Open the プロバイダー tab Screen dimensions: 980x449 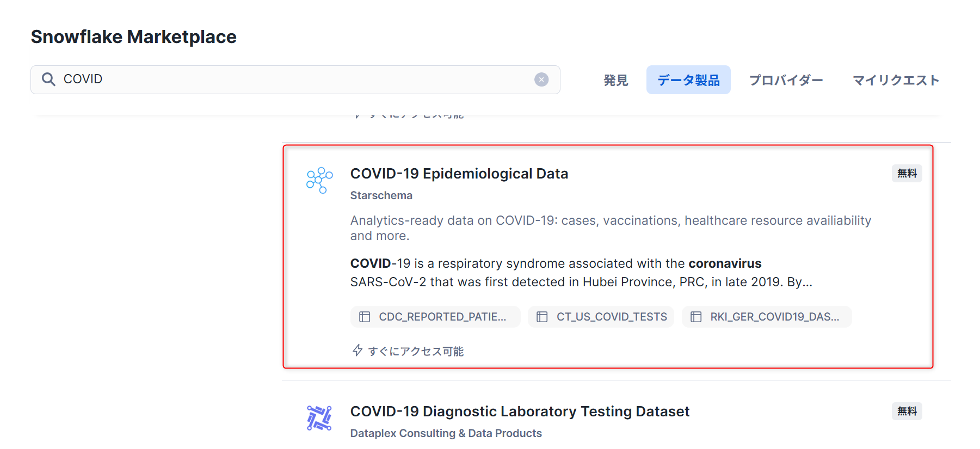(786, 80)
